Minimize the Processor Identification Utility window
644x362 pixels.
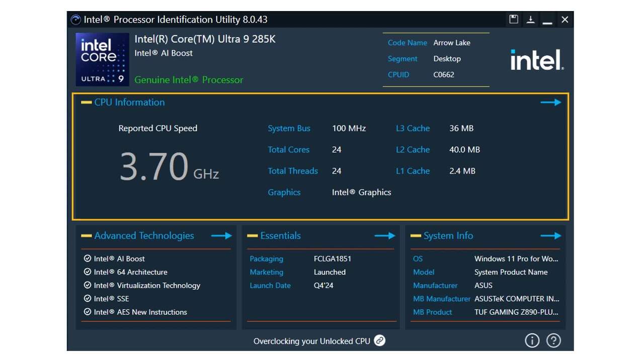(x=547, y=20)
